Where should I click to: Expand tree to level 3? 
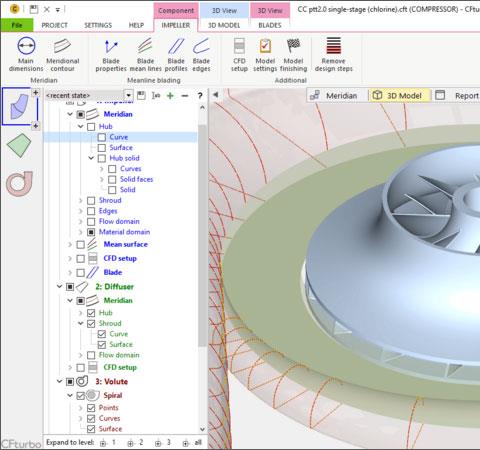163,443
